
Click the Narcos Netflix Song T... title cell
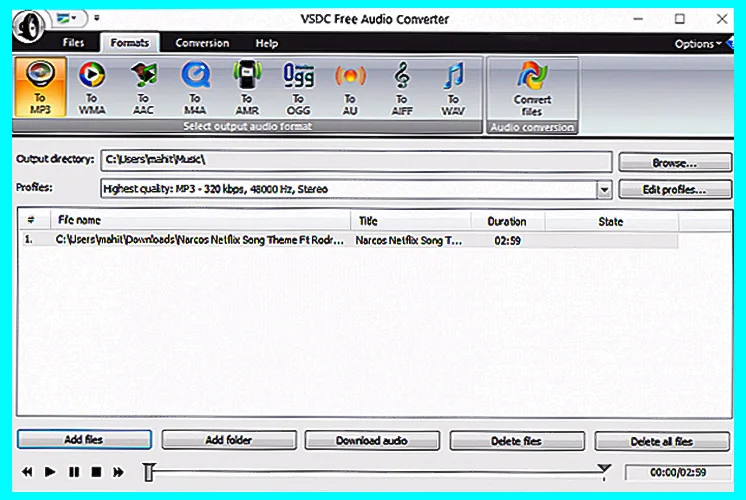click(x=409, y=241)
